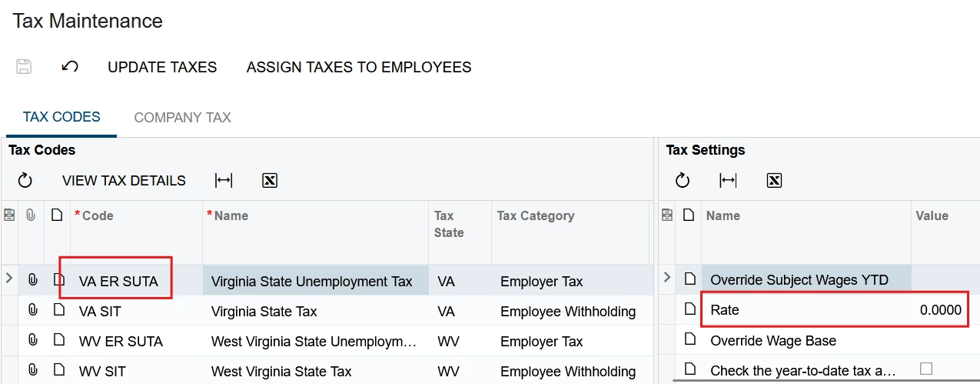
Task: Fit columns in Tax Codes grid
Action: (x=224, y=181)
